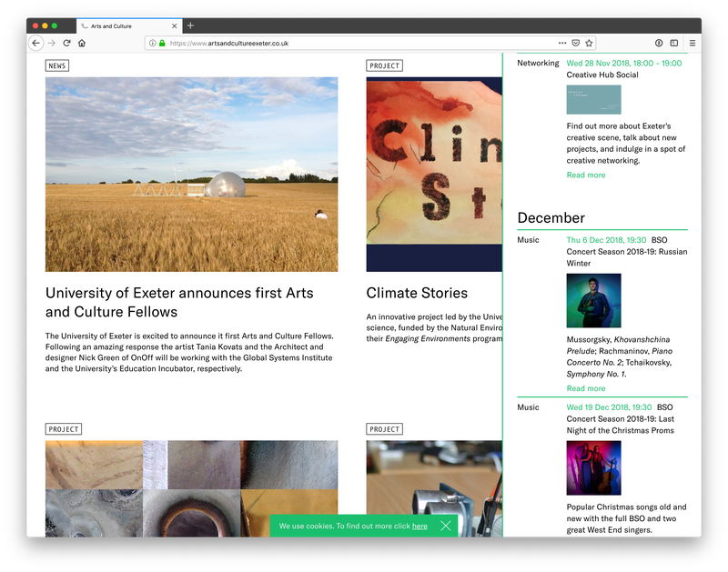
Task: Click the green padlock security icon
Action: point(162,43)
